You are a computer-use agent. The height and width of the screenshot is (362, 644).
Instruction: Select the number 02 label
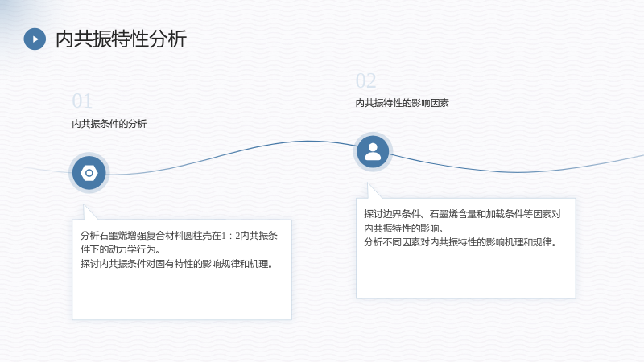366,81
